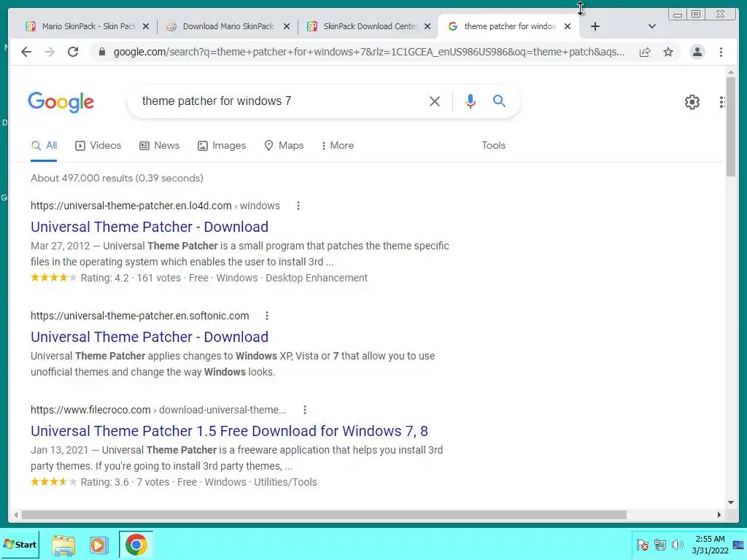Open Google apps grid
Viewport: 747px width, 560px height.
coord(723,102)
